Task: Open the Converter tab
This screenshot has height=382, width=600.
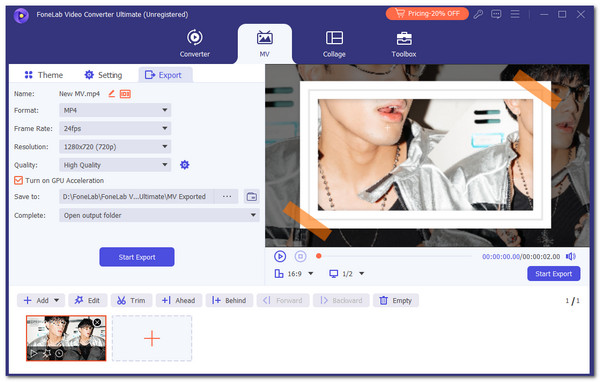Action: coord(195,44)
